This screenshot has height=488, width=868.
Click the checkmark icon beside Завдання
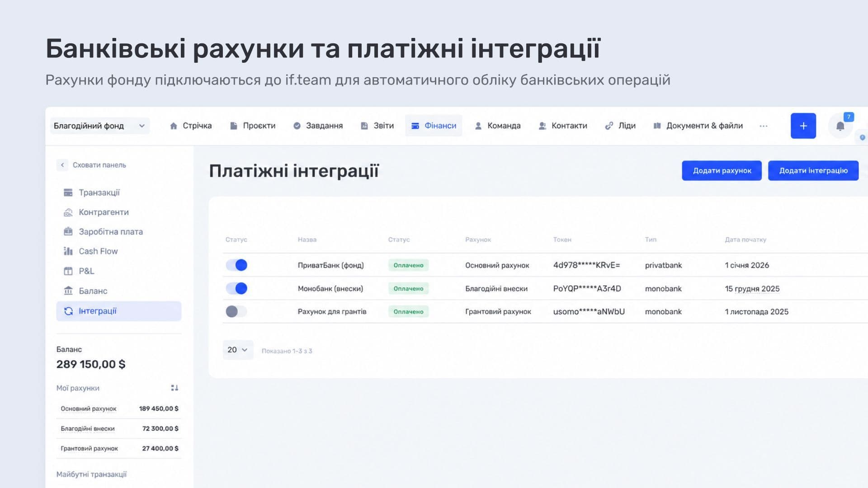point(297,126)
